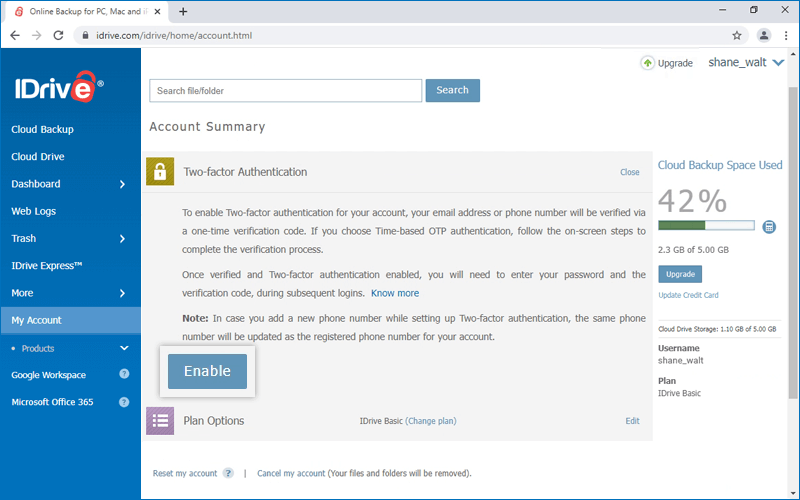
Task: Expand the Trash submenu arrow
Action: click(122, 239)
